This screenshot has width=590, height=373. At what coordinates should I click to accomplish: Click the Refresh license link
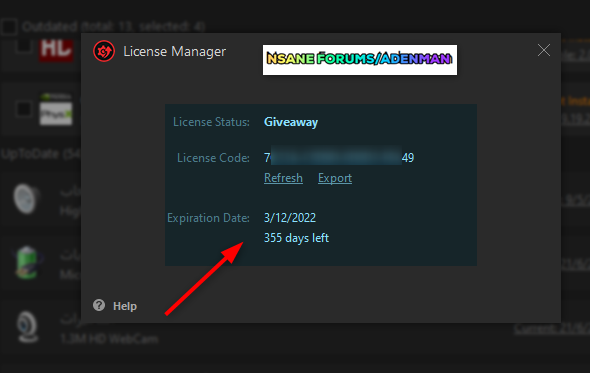283,178
